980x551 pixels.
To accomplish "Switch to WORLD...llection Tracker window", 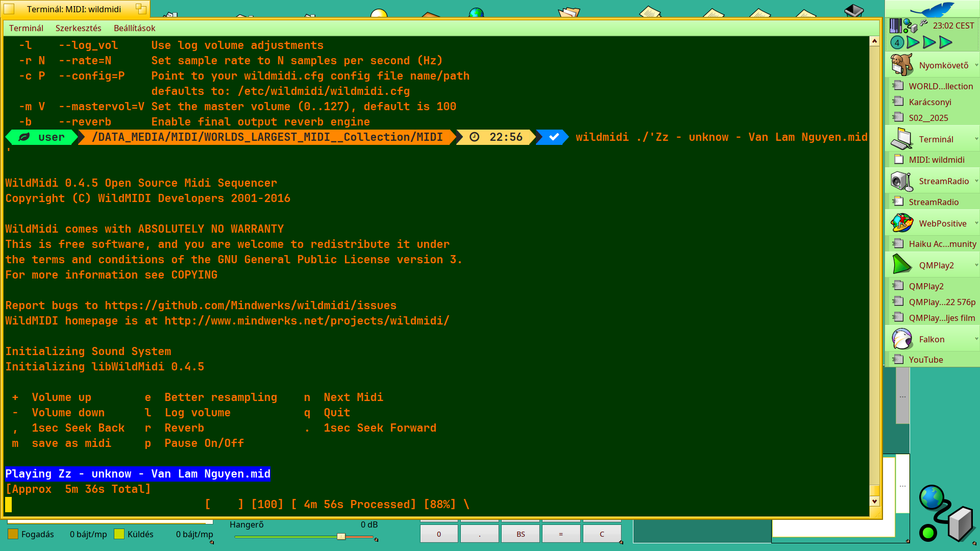I will pyautogui.click(x=934, y=86).
